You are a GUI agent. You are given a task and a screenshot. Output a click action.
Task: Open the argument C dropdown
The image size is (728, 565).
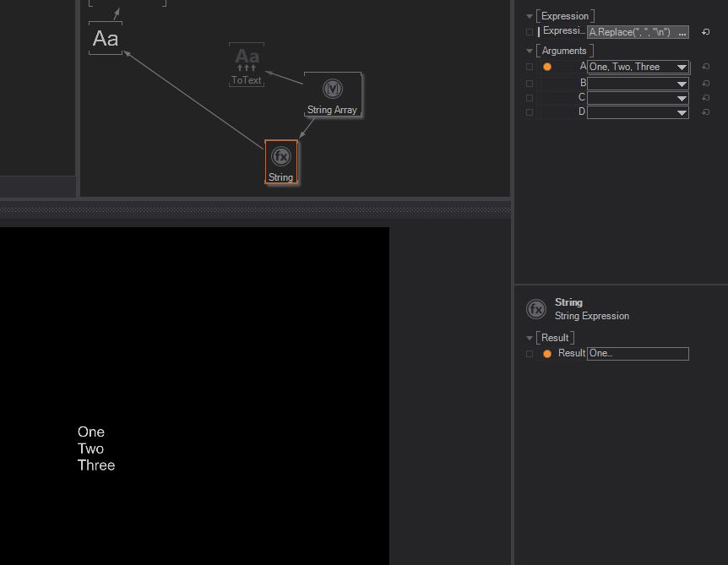(681, 98)
